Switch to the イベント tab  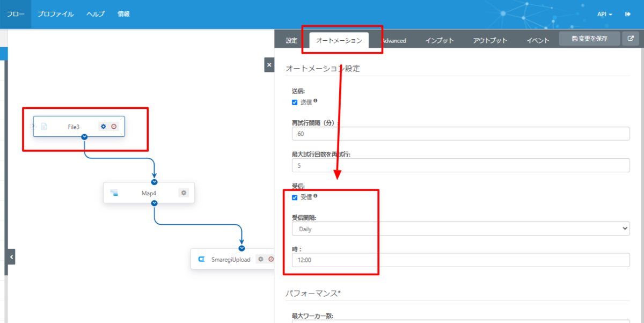[x=538, y=41]
